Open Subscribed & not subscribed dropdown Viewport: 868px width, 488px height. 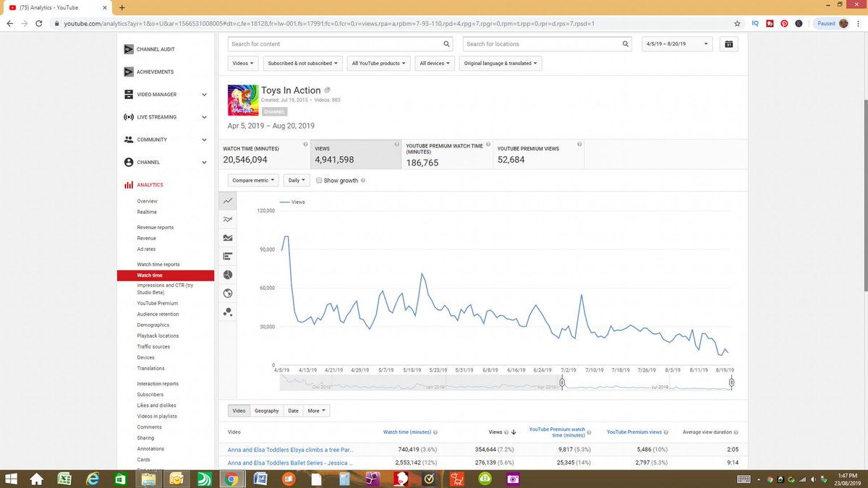tap(302, 64)
